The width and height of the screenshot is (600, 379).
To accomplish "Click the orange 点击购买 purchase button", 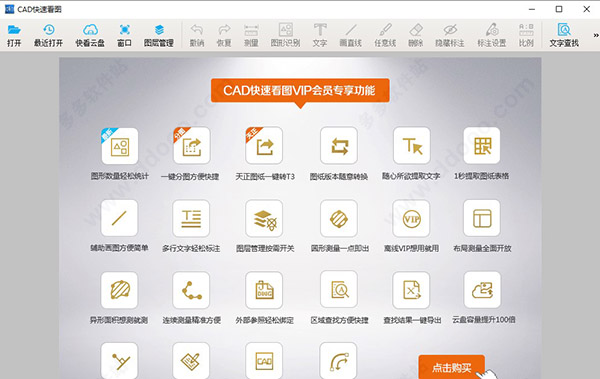I will [452, 368].
